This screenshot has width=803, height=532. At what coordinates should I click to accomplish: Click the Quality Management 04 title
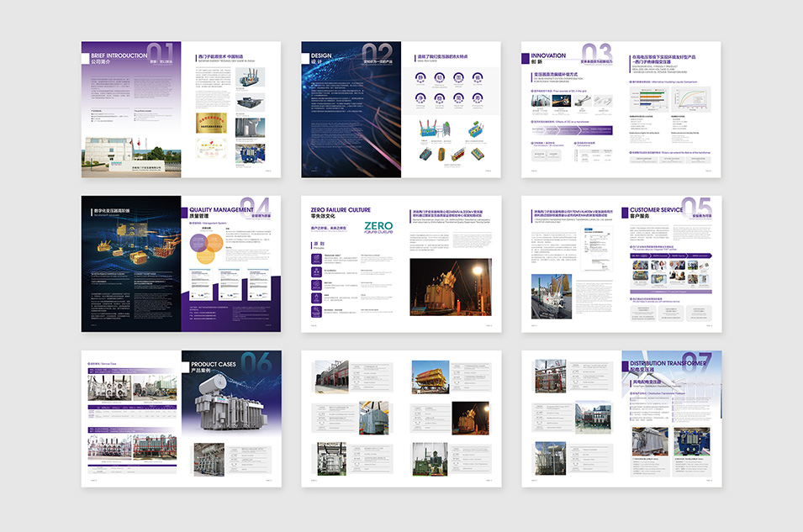coord(221,213)
